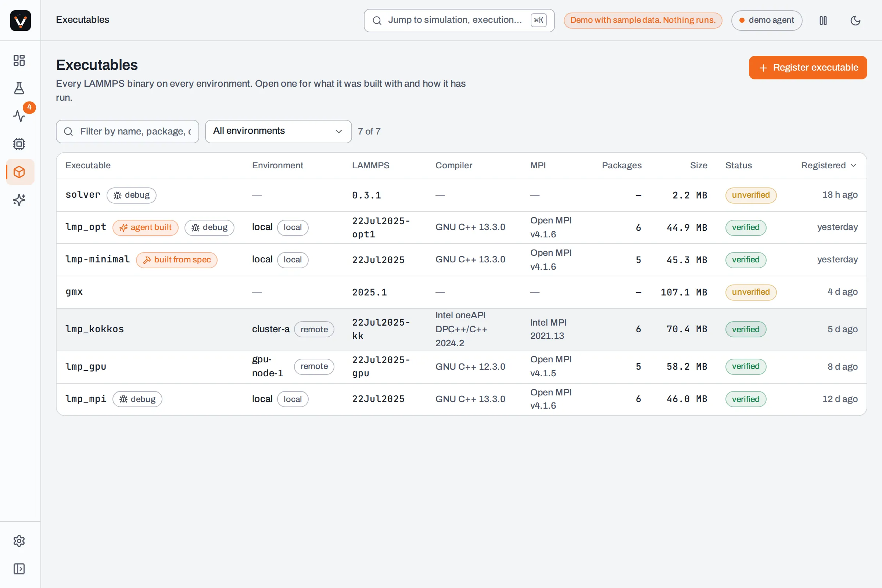Click the Register executable button
The height and width of the screenshot is (588, 882).
[x=808, y=68]
